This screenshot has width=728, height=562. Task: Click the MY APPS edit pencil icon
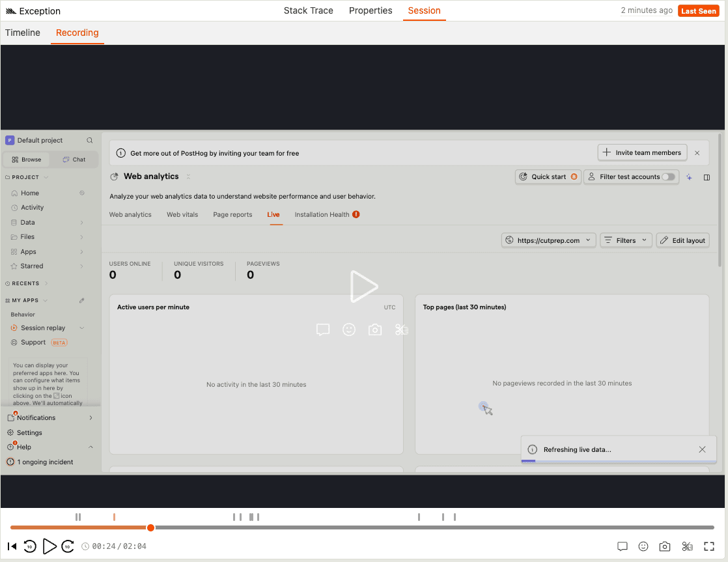click(x=81, y=300)
